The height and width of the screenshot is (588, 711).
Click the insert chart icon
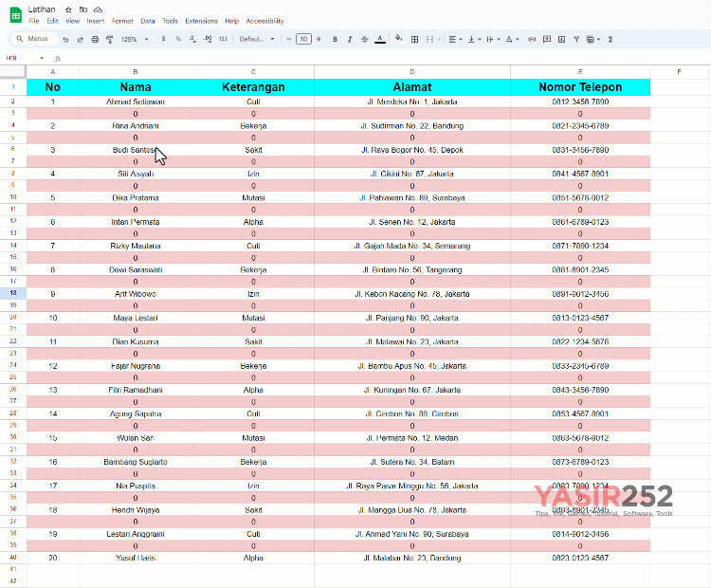tap(561, 40)
